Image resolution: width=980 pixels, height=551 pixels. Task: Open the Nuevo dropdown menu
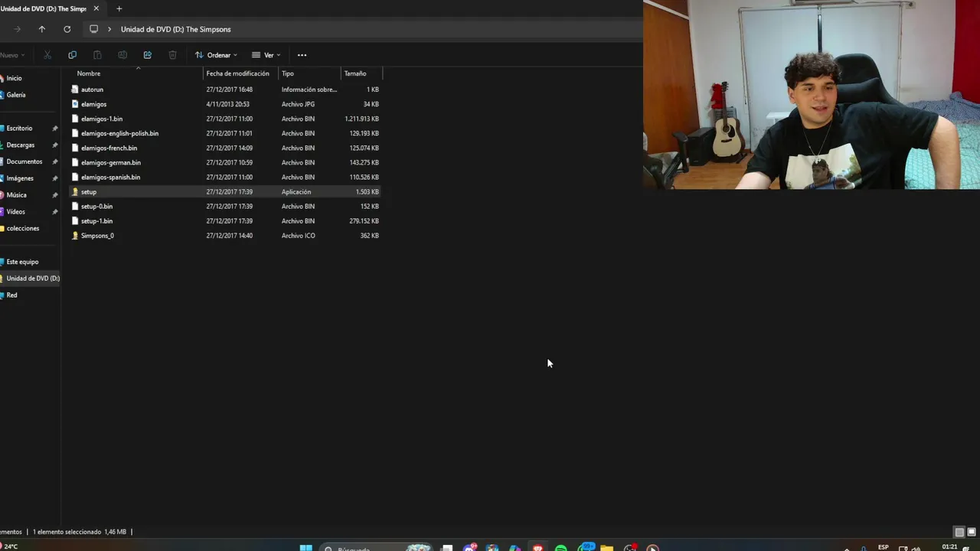point(12,55)
